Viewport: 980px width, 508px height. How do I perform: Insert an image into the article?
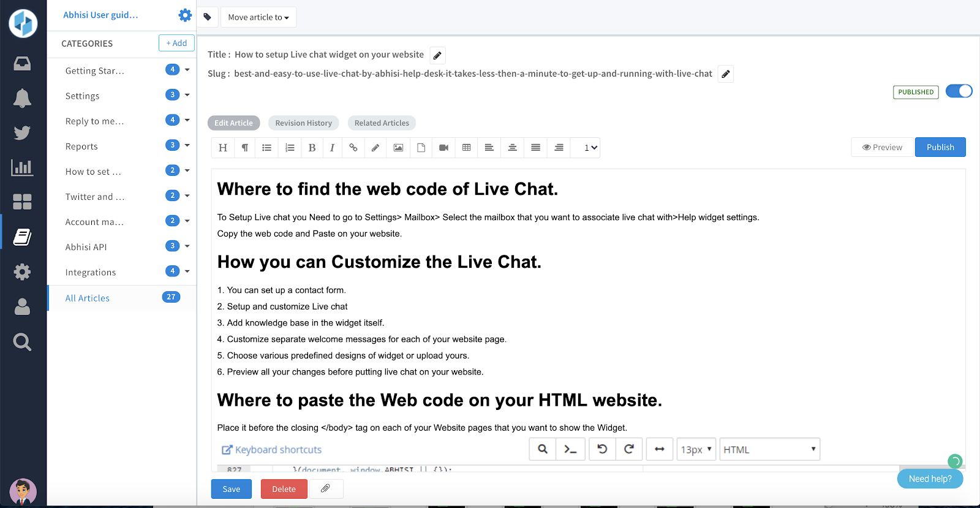coord(398,148)
